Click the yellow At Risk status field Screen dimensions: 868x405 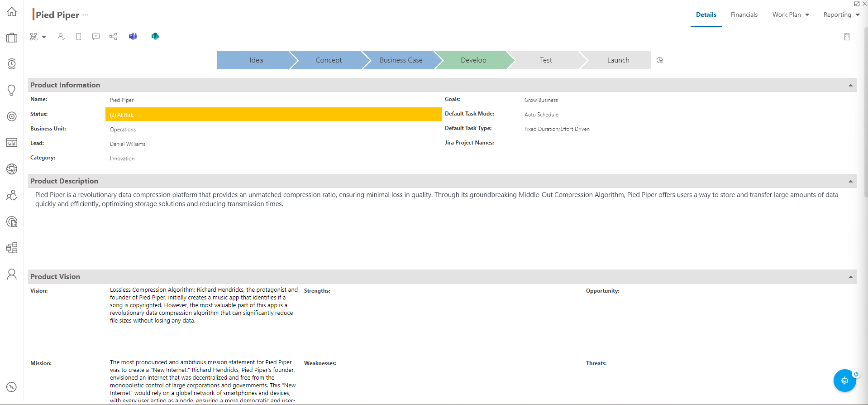coord(273,114)
